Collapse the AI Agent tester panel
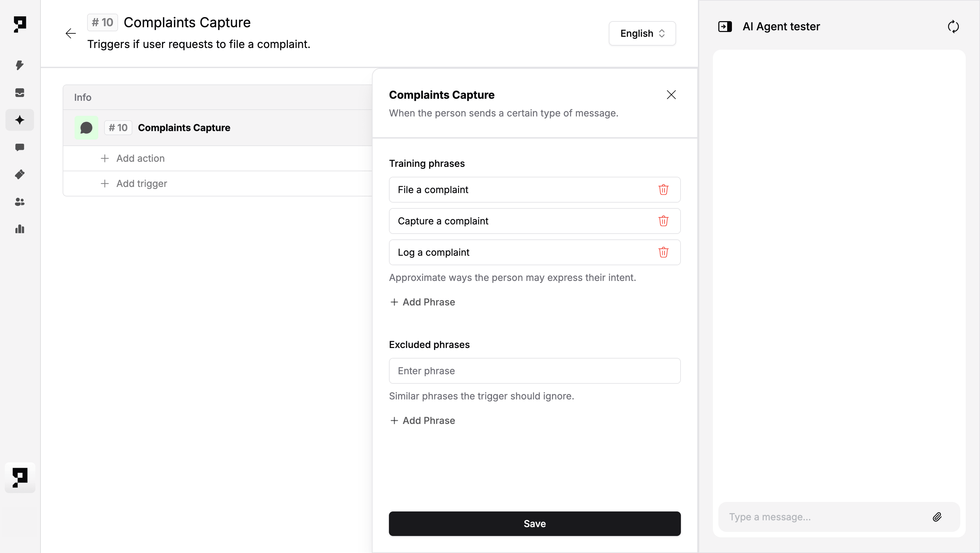The image size is (980, 553). 725,27
